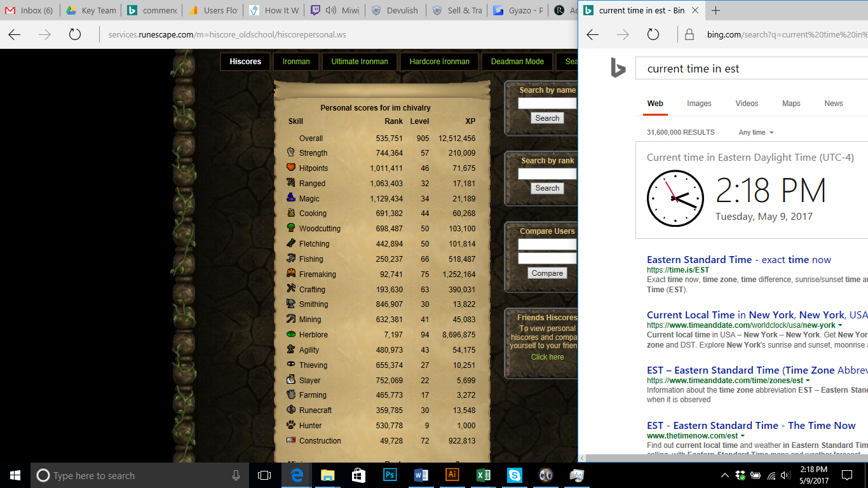868x488 pixels.
Task: Open the Inbox (6) Gmail tab
Action: click(x=31, y=10)
